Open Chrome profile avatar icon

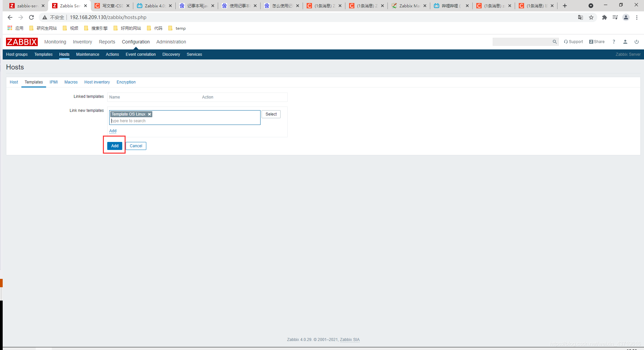point(626,17)
